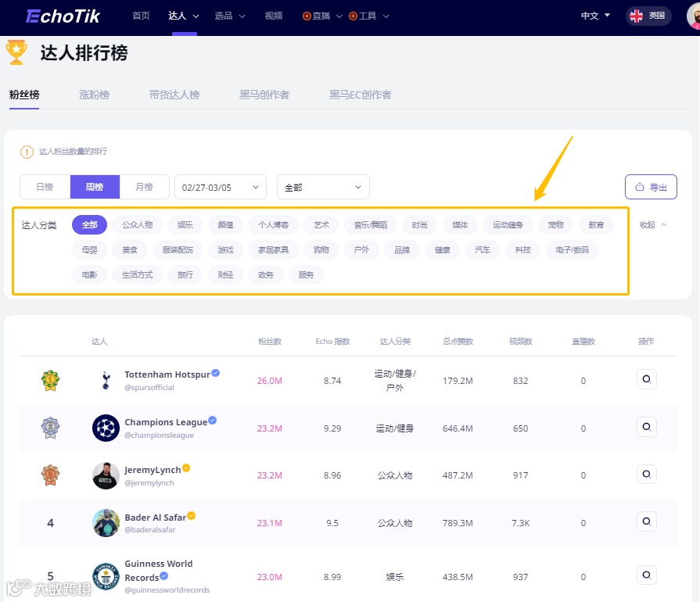
Task: Expand the 选品 nav menu
Action: pyautogui.click(x=230, y=16)
